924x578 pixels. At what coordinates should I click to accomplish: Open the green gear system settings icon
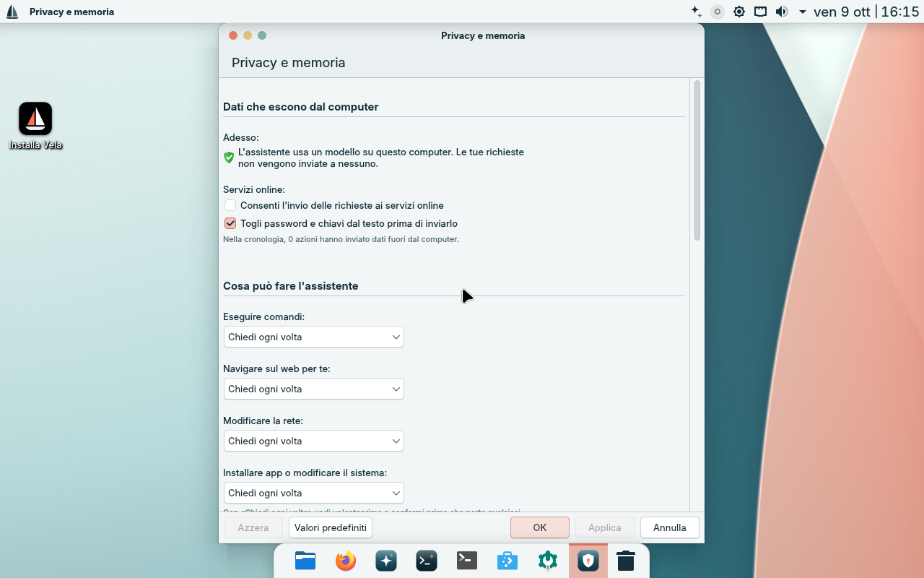548,561
